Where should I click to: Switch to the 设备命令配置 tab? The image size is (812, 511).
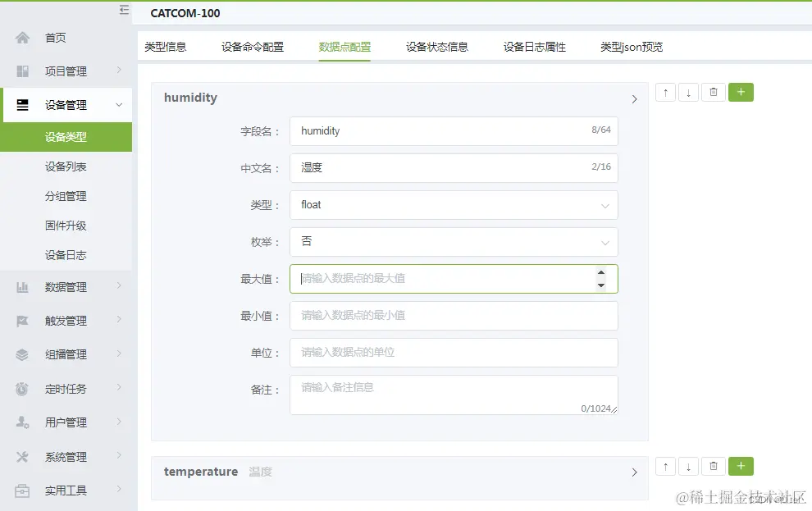point(253,47)
